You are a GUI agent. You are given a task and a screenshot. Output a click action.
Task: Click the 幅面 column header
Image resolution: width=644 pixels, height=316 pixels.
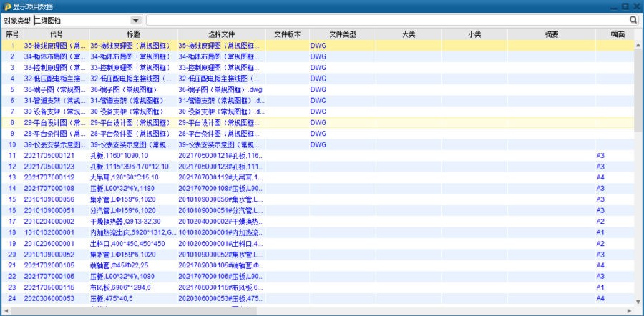(x=618, y=34)
